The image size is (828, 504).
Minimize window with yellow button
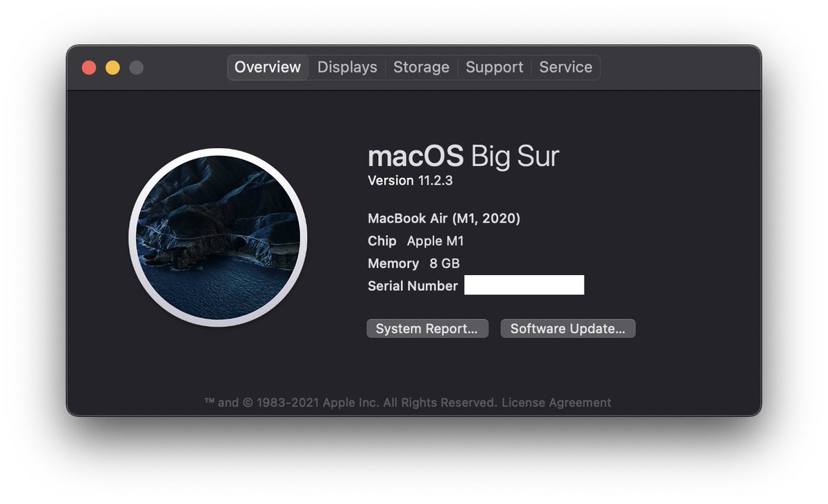point(112,68)
